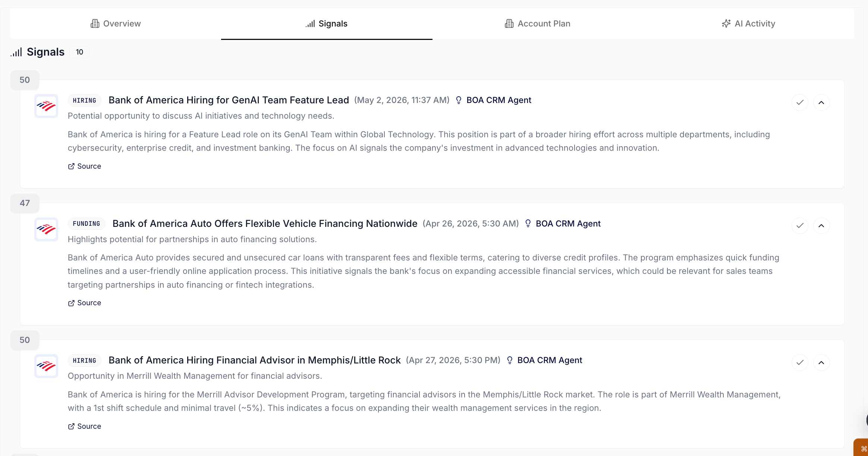Click the Signals heading bar-chart icon
Viewport: 868px width, 456px height.
click(x=16, y=52)
